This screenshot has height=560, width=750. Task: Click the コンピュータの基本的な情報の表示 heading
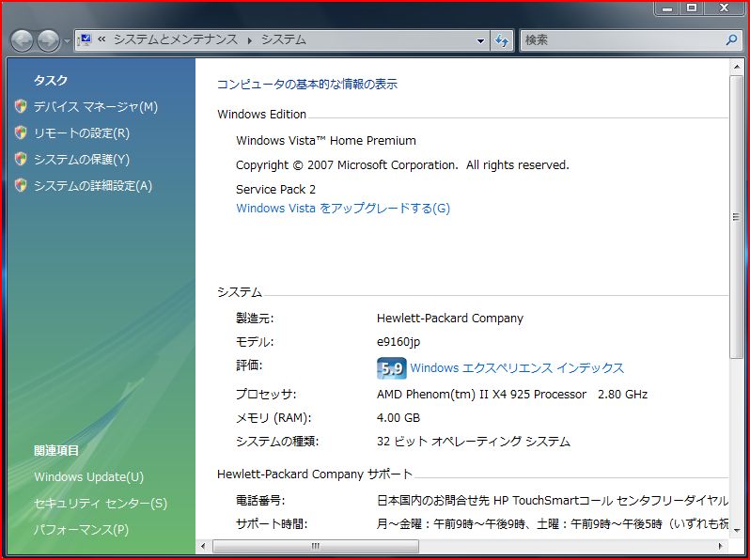pyautogui.click(x=307, y=85)
